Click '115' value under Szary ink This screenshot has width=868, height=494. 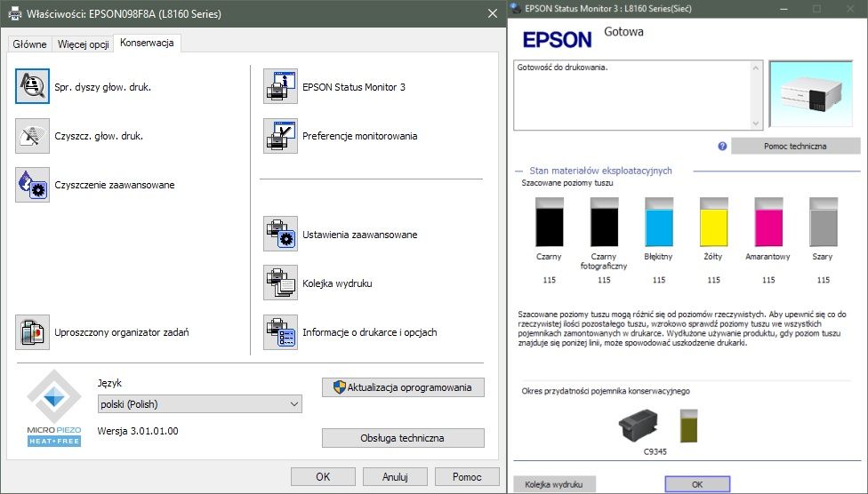(x=824, y=280)
